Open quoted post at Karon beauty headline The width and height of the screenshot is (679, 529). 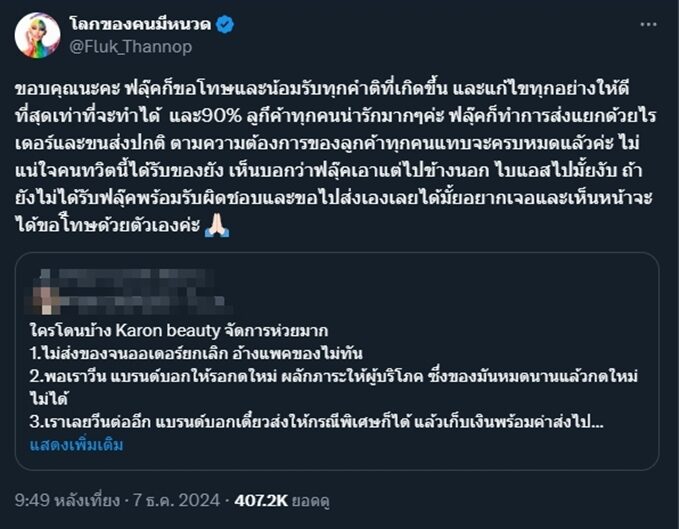tap(180, 330)
